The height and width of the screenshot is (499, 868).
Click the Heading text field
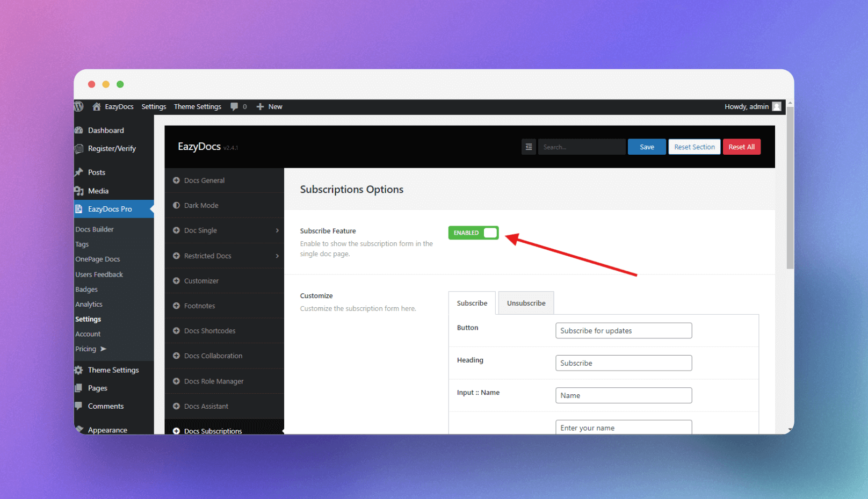coord(624,363)
